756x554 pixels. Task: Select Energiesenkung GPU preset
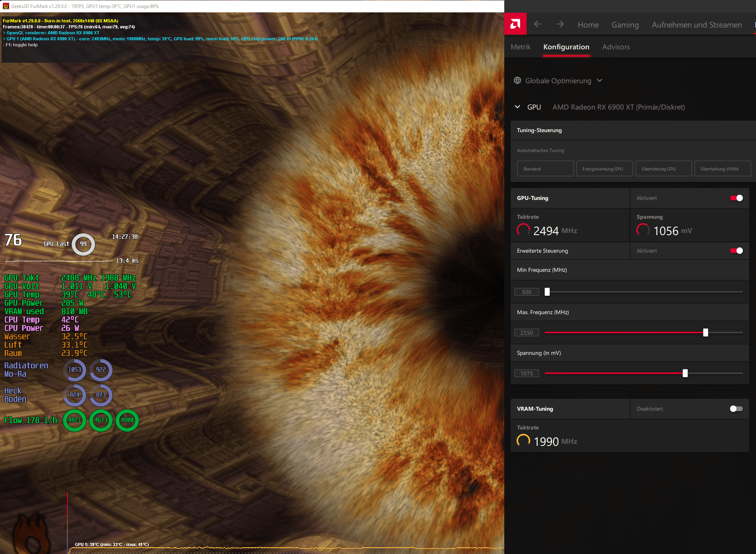[604, 168]
